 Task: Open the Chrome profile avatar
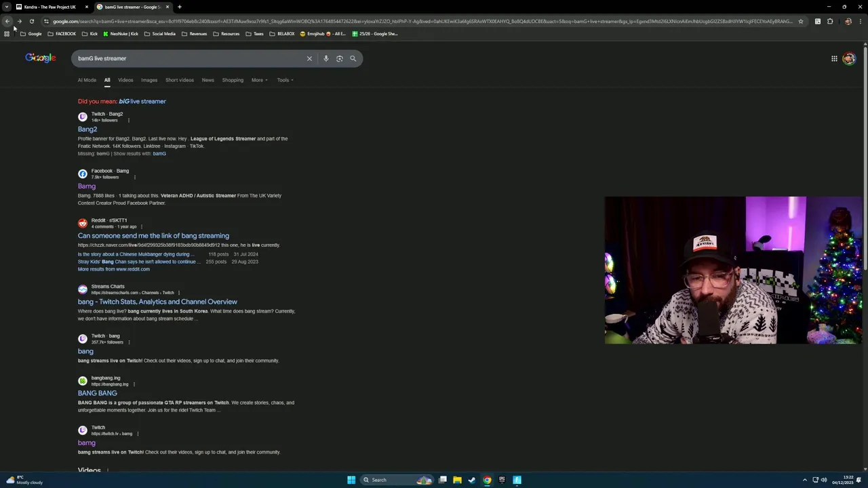[x=848, y=21]
